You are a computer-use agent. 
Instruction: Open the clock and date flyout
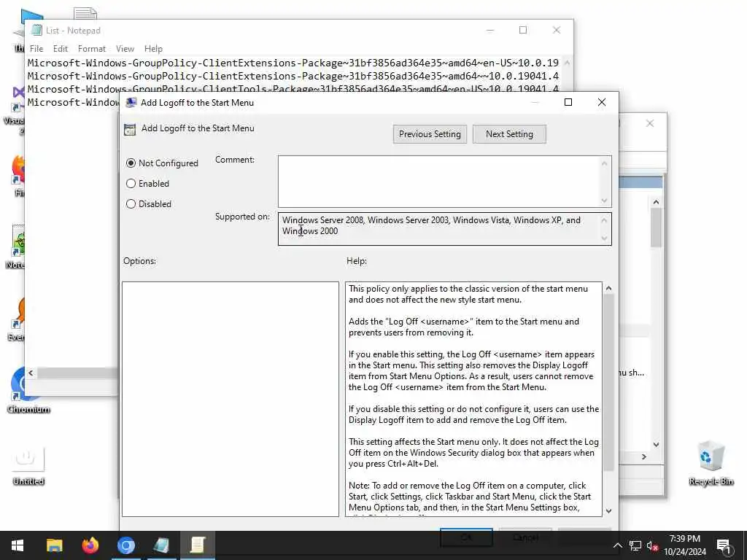(x=684, y=545)
